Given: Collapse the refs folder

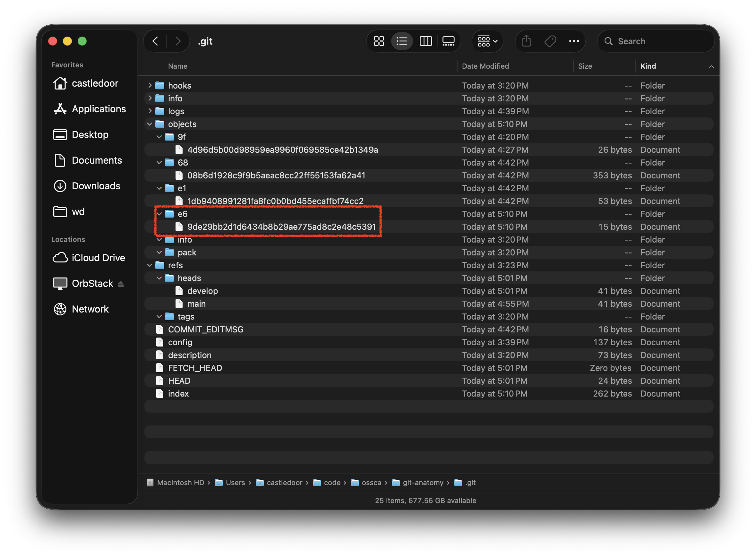Looking at the screenshot, I should pos(150,265).
